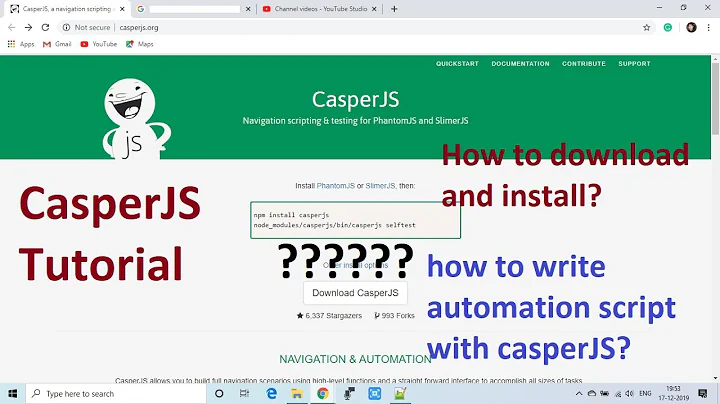
Task: Open the Chrome profile avatar
Action: pos(691,28)
